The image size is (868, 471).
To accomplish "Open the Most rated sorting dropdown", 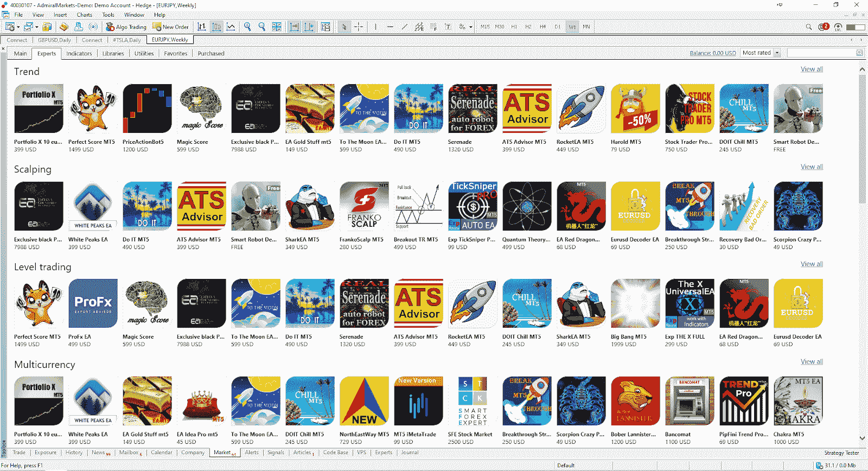I will [x=777, y=53].
